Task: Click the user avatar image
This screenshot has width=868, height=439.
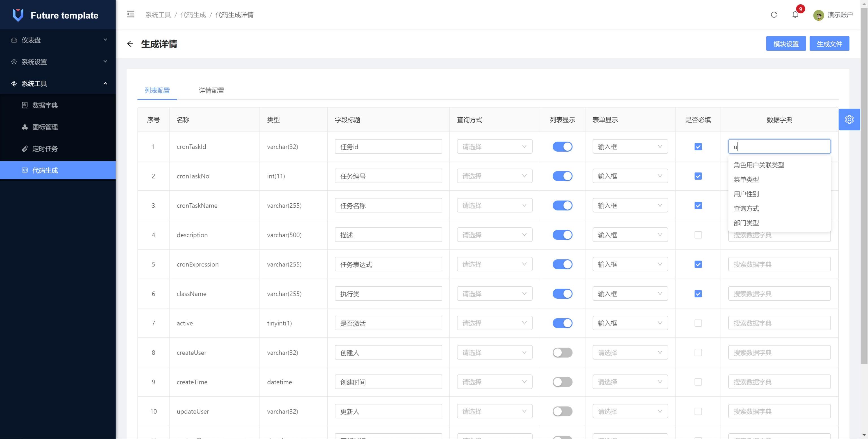Action: (x=819, y=15)
